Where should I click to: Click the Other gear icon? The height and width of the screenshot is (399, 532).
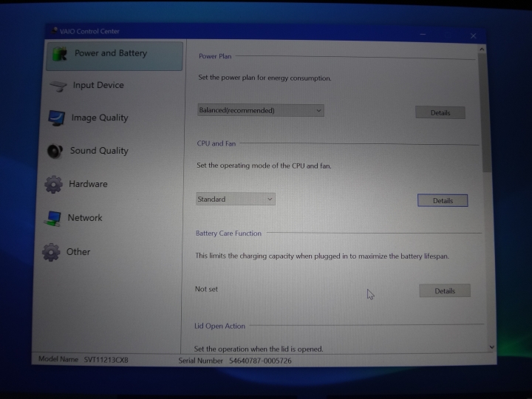coord(51,252)
